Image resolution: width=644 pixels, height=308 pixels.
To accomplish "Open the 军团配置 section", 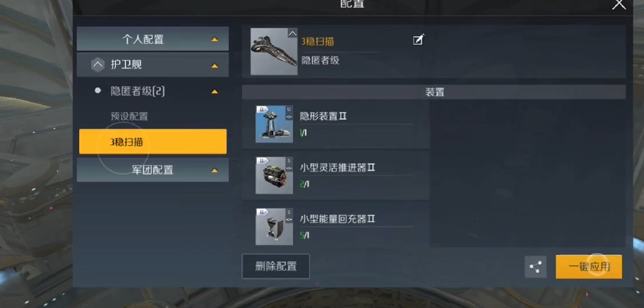I will pyautogui.click(x=153, y=170).
